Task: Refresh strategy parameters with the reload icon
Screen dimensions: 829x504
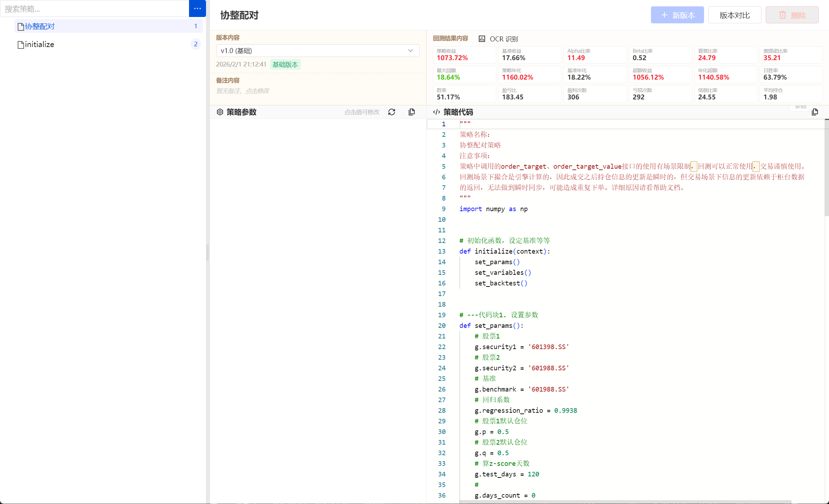Action: click(391, 112)
